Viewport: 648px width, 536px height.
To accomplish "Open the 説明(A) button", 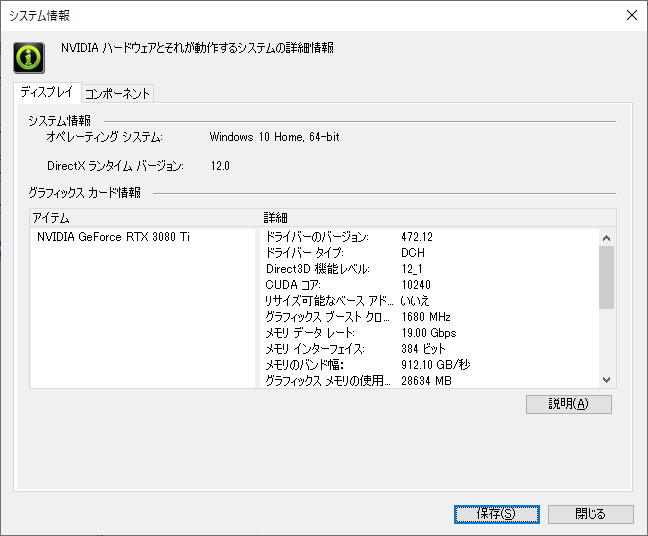I will 569,404.
